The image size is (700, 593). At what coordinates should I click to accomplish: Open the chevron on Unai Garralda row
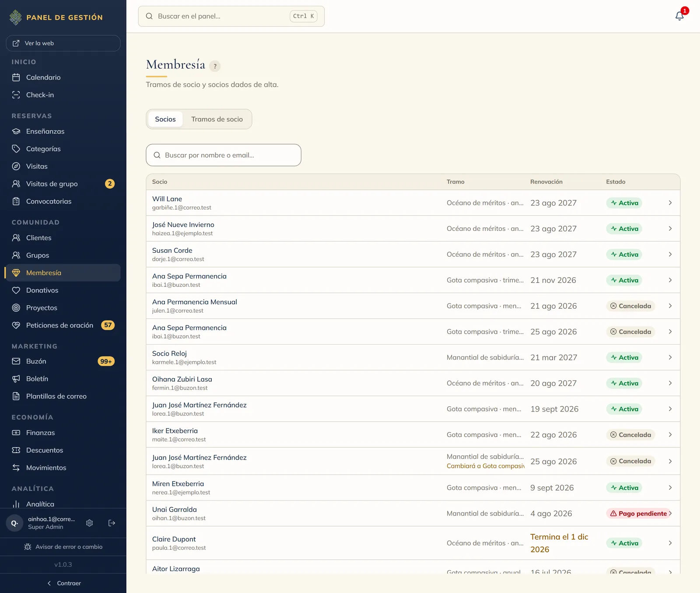coord(670,513)
